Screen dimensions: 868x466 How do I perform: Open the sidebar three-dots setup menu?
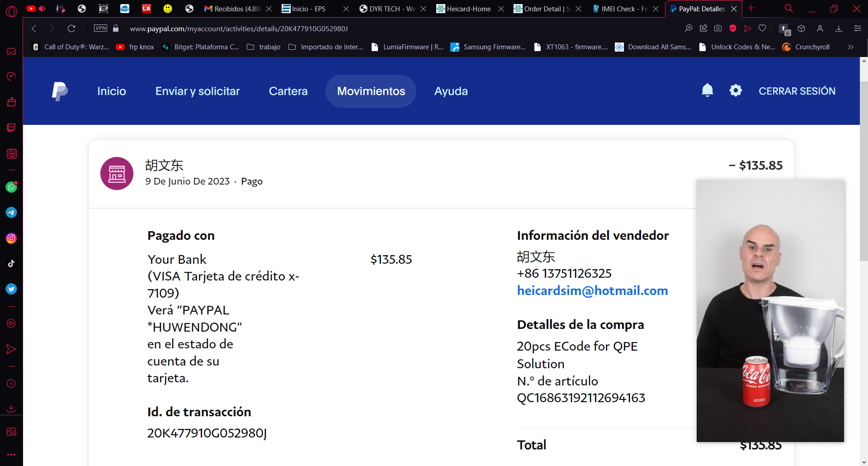click(11, 455)
